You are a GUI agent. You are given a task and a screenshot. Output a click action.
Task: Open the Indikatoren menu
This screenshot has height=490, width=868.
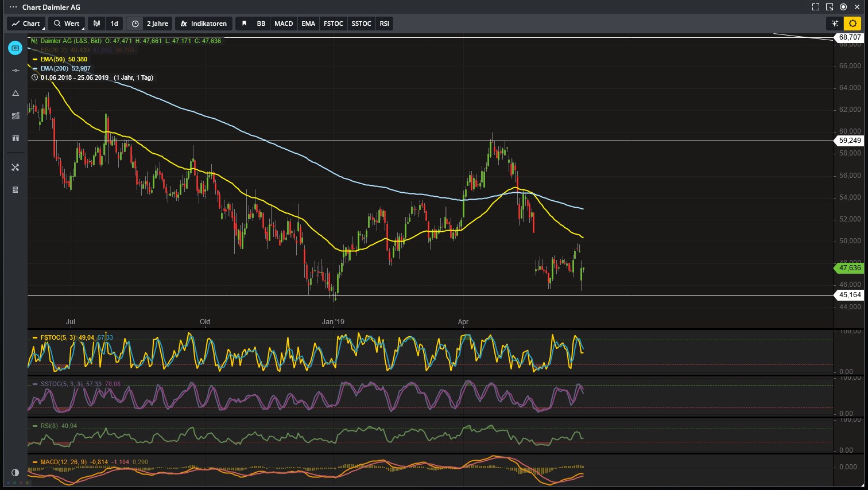pyautogui.click(x=204, y=24)
